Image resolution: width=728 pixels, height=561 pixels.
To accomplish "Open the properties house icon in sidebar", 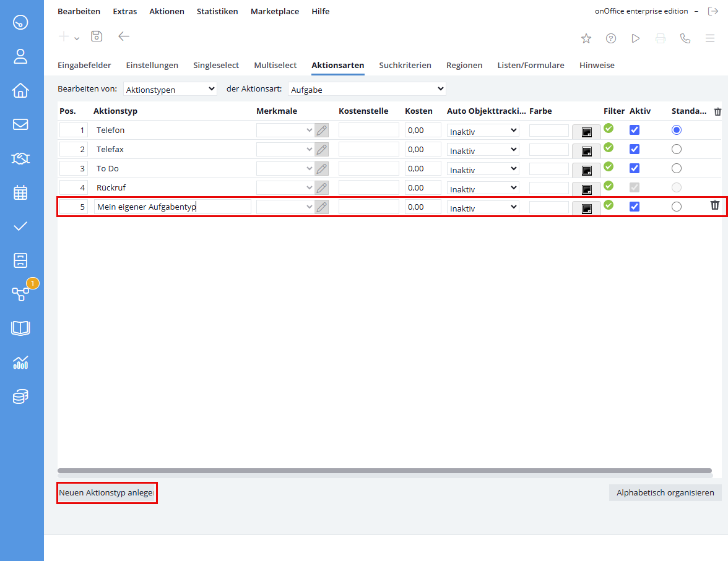I will point(20,90).
